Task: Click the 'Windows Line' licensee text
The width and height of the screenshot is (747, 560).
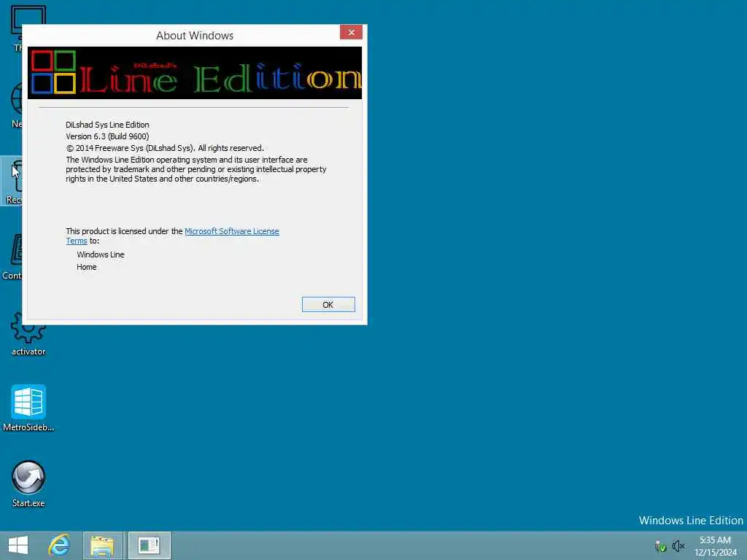Action: [101, 254]
